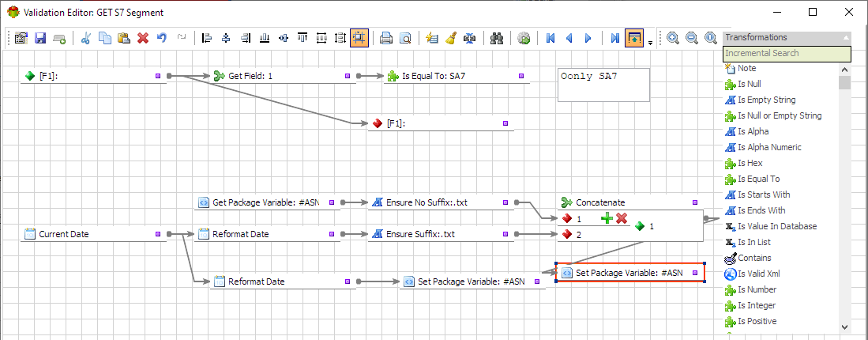Select Is Starts With transformation
Screen dimensions: 868x340
[x=764, y=195]
